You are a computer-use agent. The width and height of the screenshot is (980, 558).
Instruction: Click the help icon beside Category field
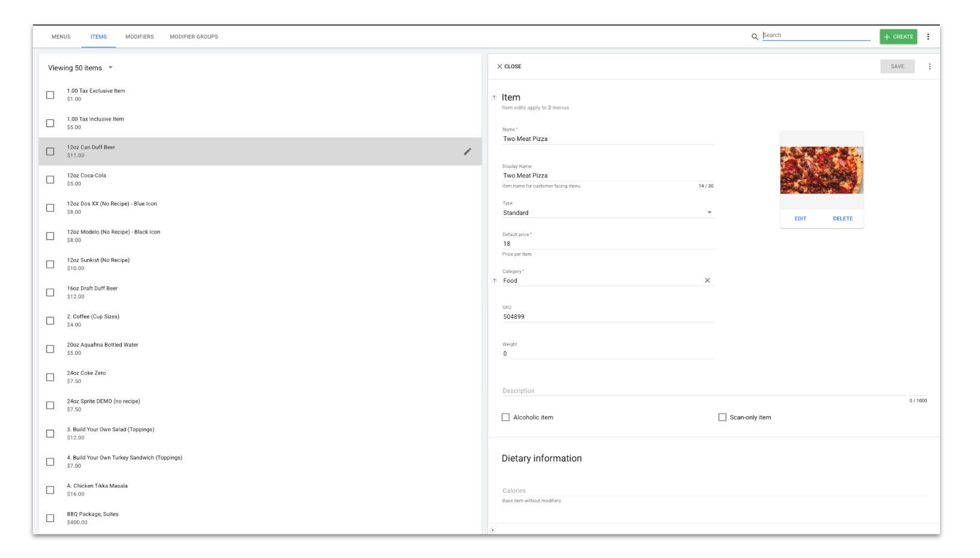coord(494,281)
